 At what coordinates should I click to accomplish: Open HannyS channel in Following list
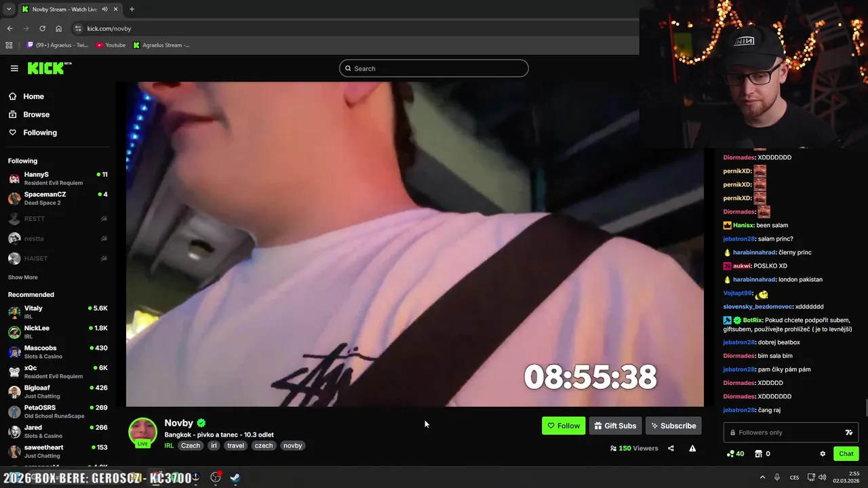58,178
